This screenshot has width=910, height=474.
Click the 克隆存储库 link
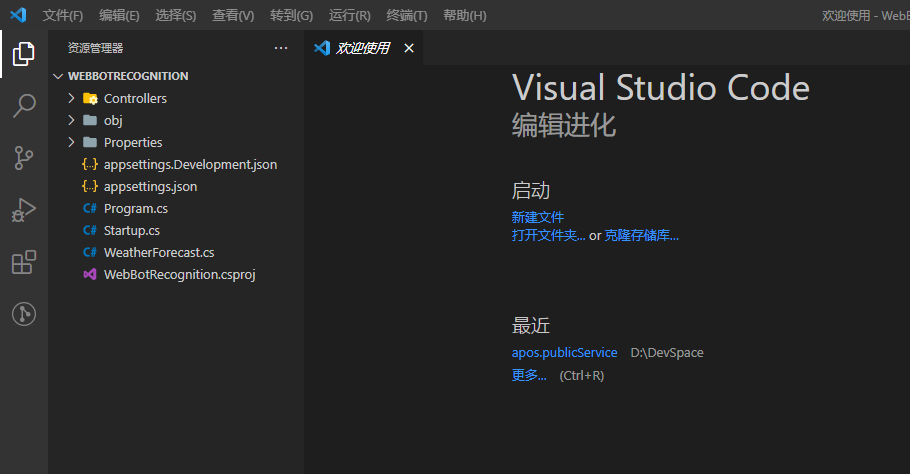click(641, 235)
